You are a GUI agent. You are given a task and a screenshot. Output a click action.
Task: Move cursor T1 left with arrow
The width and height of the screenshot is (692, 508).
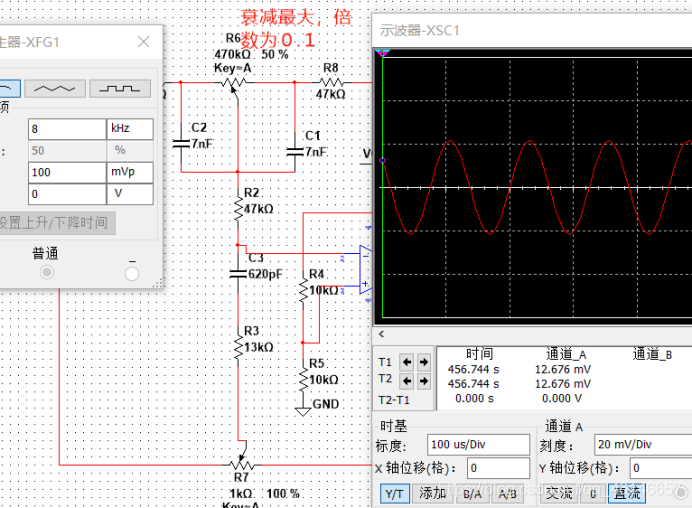point(406,362)
